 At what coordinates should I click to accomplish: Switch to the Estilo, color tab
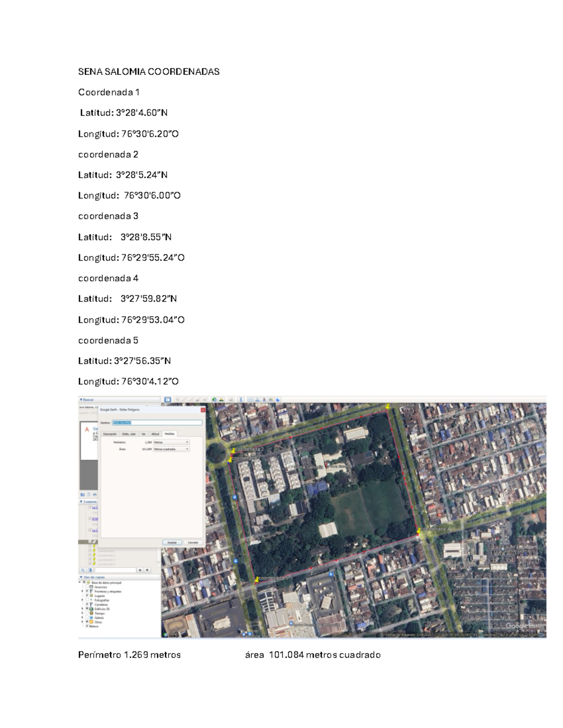click(x=129, y=434)
